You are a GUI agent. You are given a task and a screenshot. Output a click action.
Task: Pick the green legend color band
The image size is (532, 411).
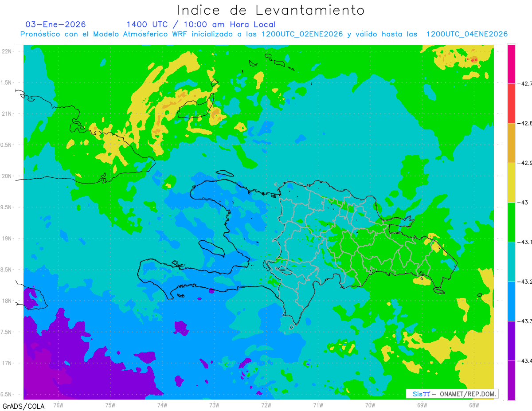coord(511,222)
